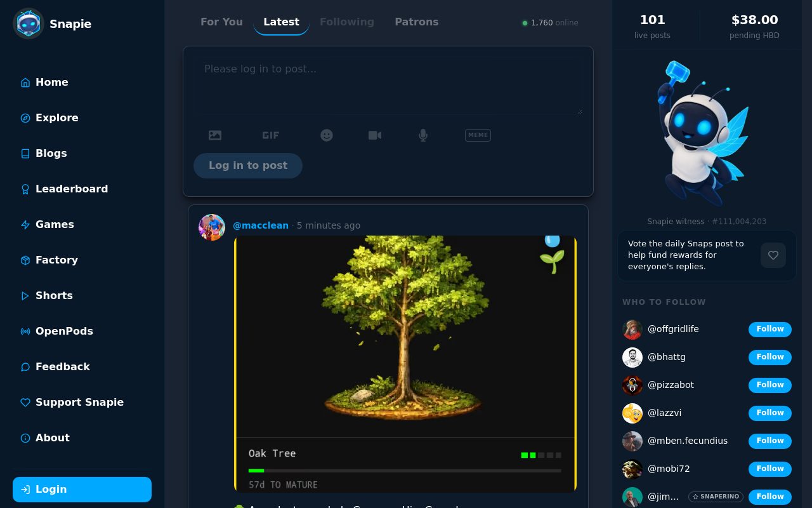Open the emoji picker smiley icon

[x=327, y=135]
